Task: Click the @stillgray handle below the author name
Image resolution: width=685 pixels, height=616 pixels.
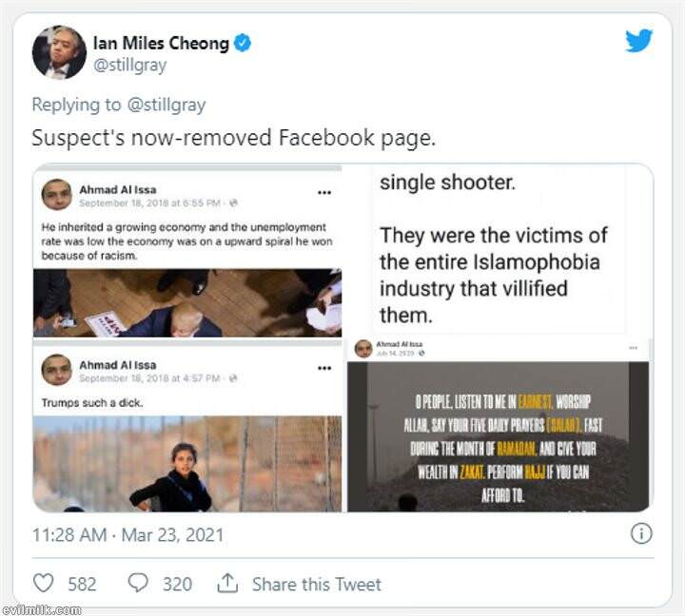Action: coord(129,66)
